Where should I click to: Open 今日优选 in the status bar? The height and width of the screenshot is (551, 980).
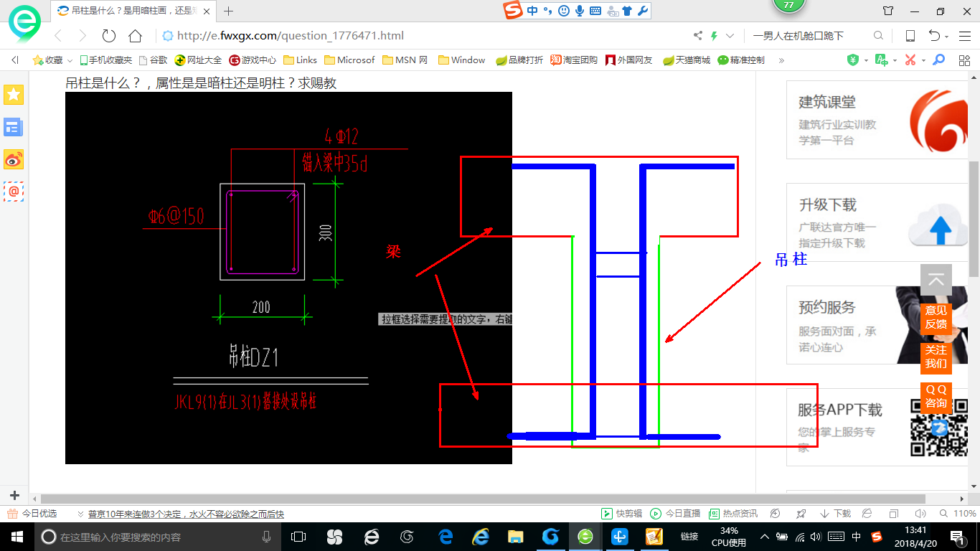tap(32, 514)
